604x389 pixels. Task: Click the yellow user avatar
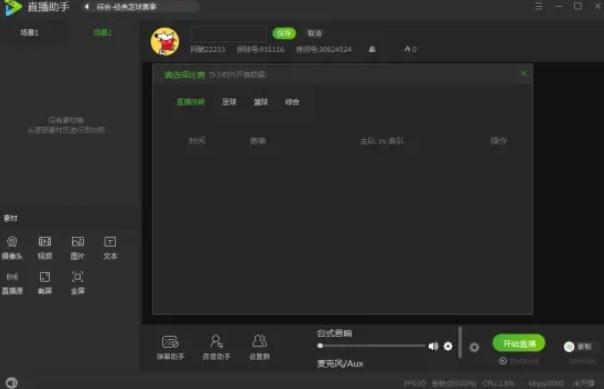click(x=165, y=42)
